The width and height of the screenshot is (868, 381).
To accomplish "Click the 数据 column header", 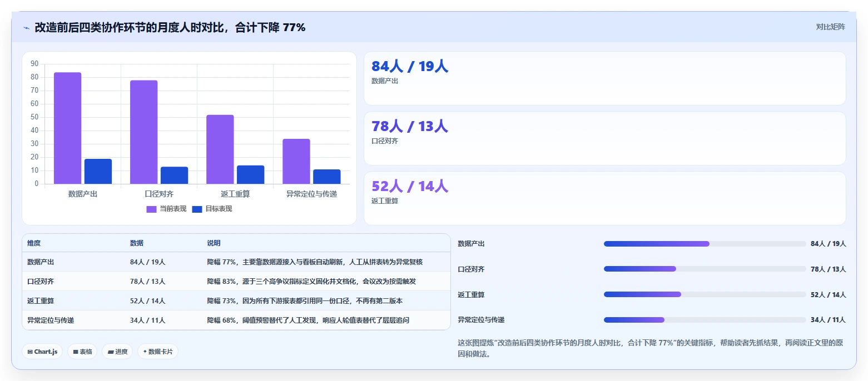I will pos(137,243).
